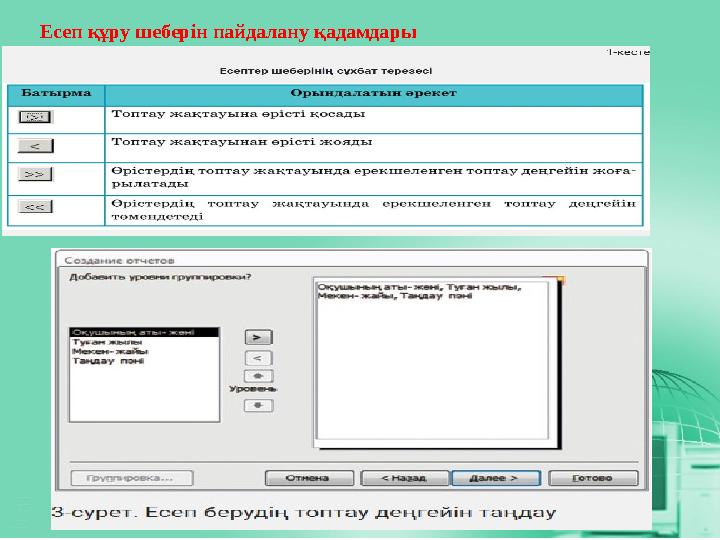This screenshot has height=540, width=720.
Task: Click the cell text ending with 'жоғарылатады'
Action: [x=373, y=177]
